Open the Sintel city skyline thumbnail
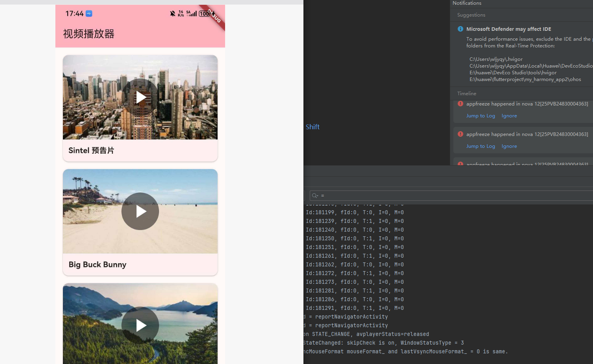 point(140,97)
